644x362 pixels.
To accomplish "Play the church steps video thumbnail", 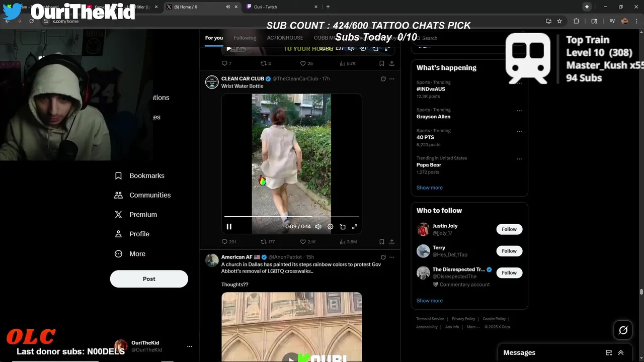I will 291,358.
